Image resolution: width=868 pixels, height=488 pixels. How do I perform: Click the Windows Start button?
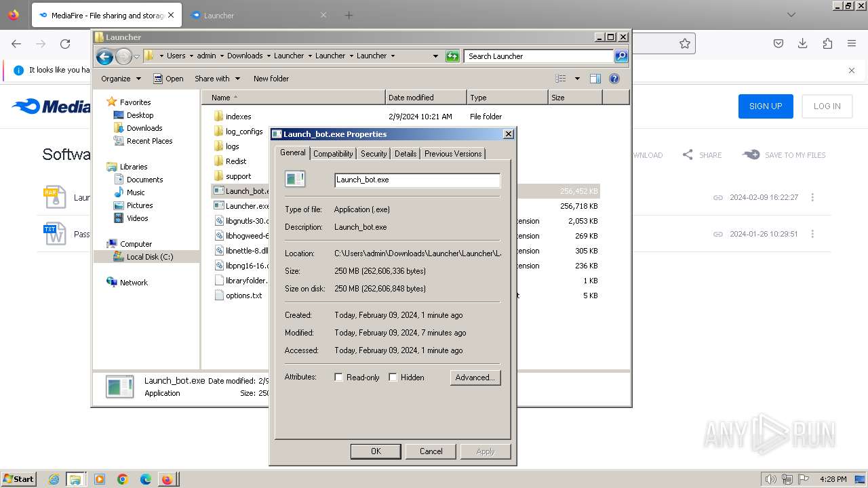pos(18,479)
